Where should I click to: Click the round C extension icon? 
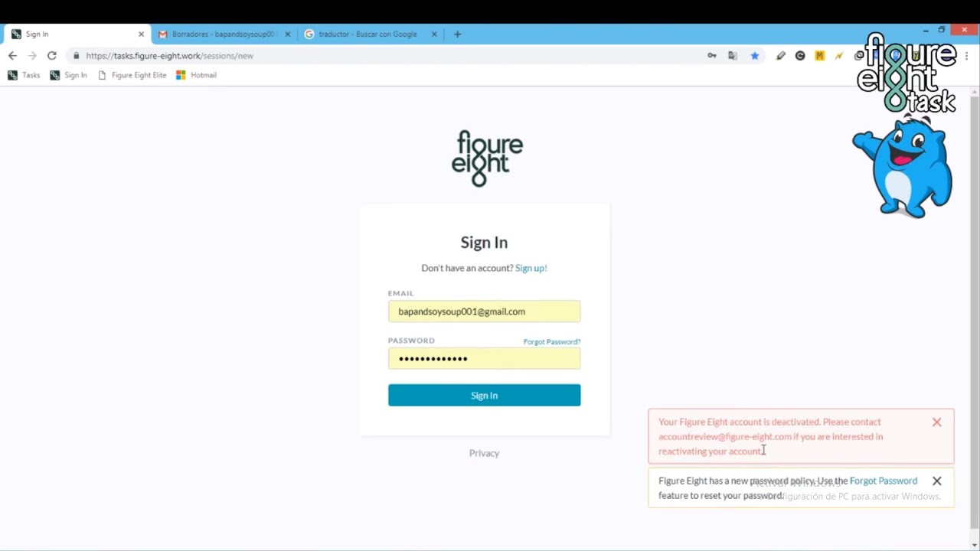pyautogui.click(x=800, y=56)
